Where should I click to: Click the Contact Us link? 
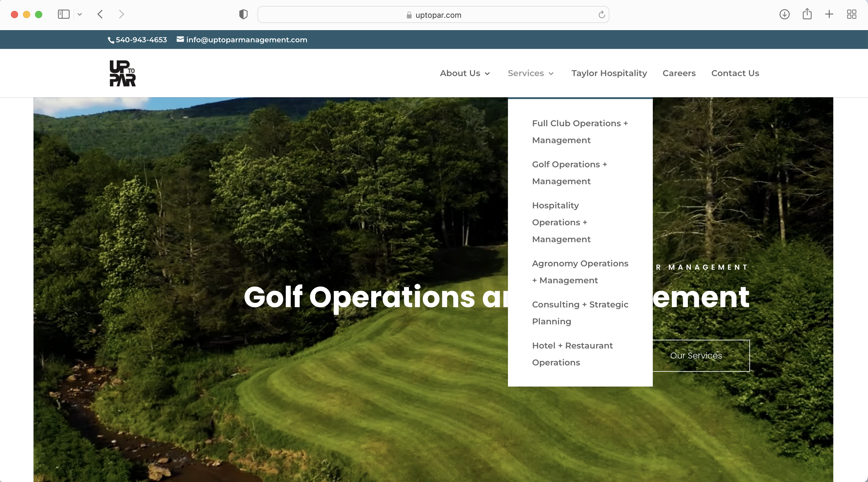coord(735,73)
